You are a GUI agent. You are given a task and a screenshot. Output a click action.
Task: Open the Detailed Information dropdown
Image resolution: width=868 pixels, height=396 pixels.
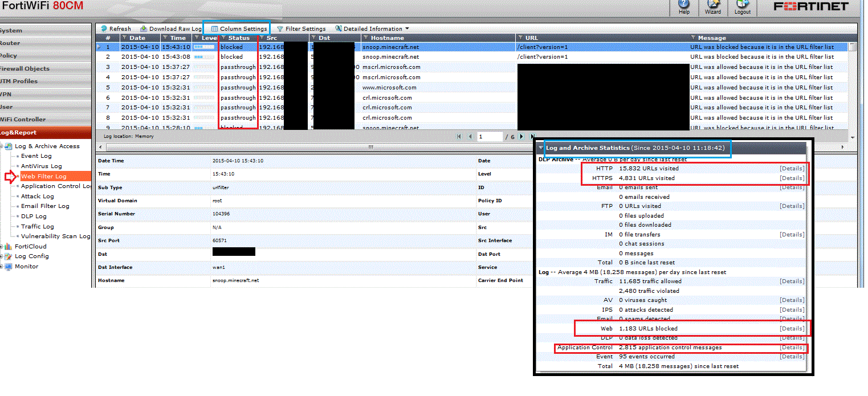click(x=372, y=28)
